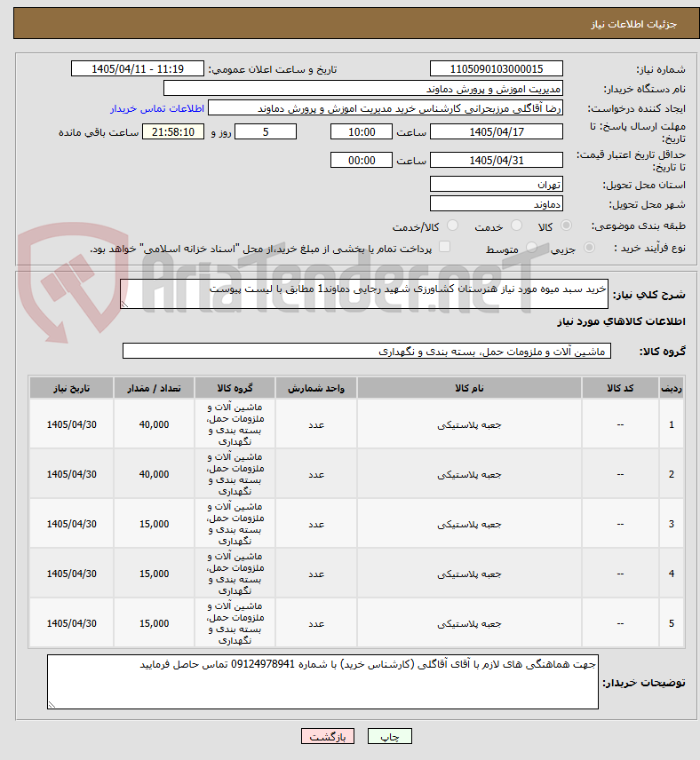700x760 pixels.
Task: Click the بازگشت back button
Action: pos(328,736)
